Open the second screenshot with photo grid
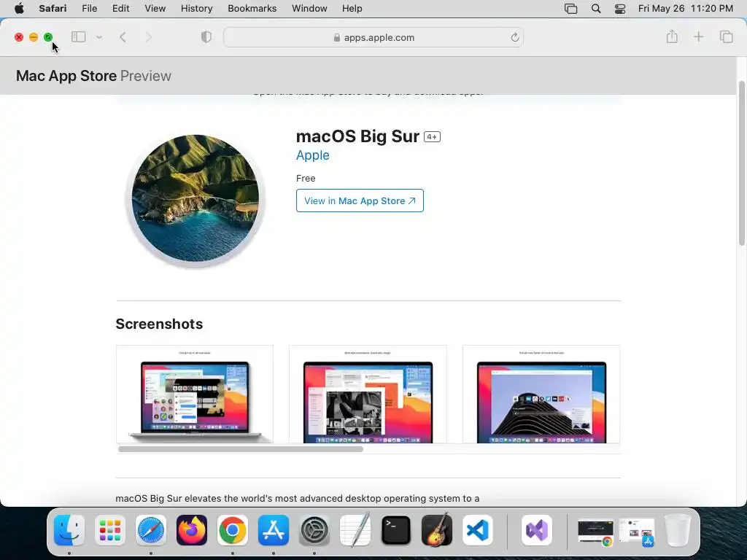Image resolution: width=747 pixels, height=560 pixels. (368, 394)
